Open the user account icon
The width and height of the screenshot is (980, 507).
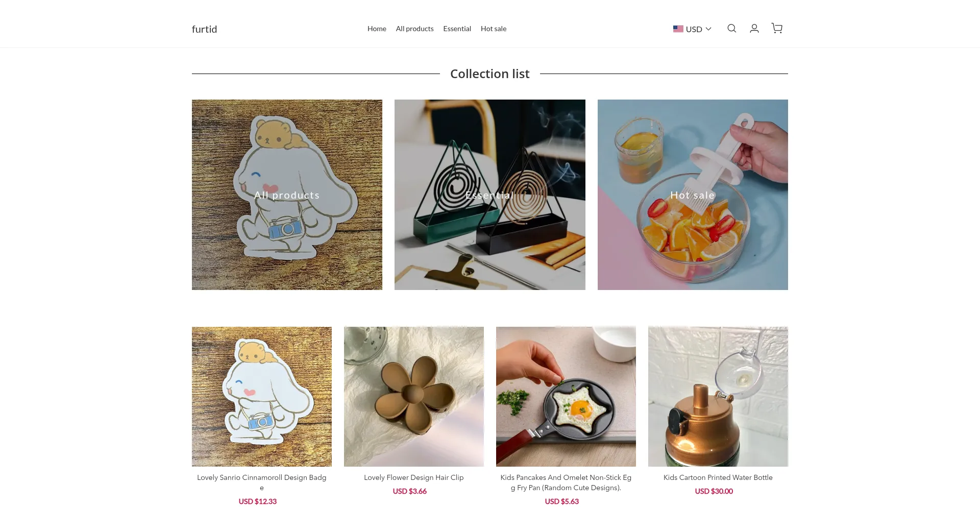[754, 29]
